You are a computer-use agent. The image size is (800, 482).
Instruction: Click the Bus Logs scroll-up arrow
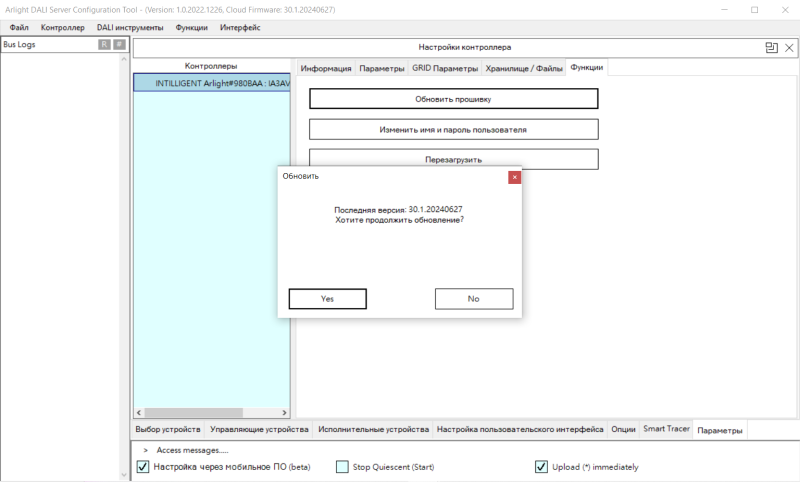(123, 59)
